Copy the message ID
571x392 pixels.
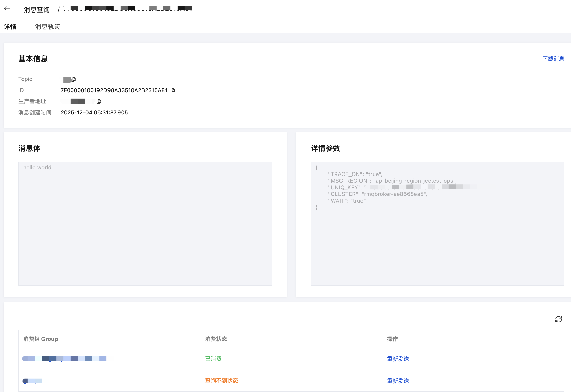tap(173, 91)
